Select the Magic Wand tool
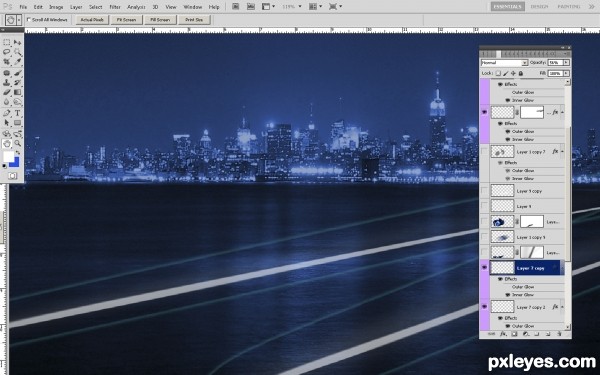The height and width of the screenshot is (375, 600). pos(18,52)
